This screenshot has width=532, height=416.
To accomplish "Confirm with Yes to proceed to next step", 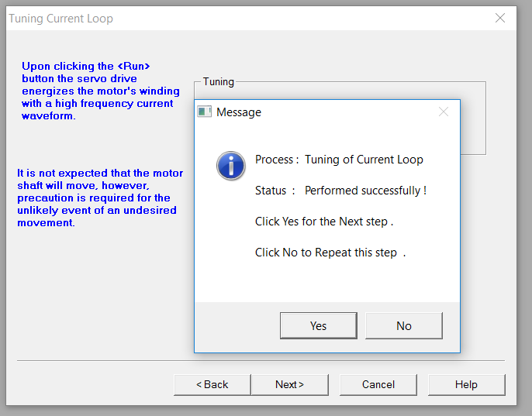I will click(319, 325).
